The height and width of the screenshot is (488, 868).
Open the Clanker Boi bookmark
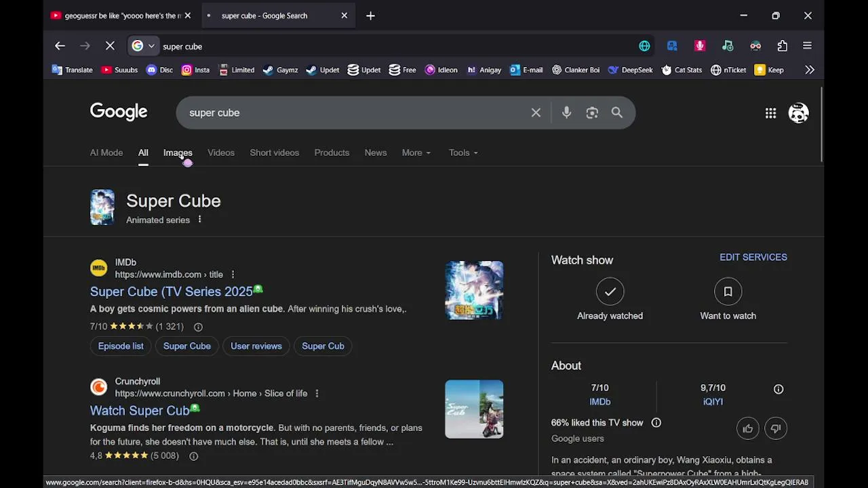point(575,70)
